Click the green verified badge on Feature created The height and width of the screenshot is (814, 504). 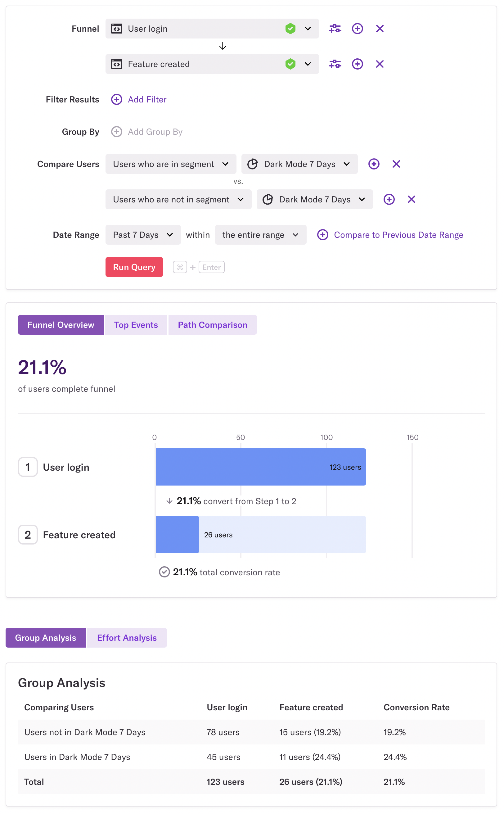point(290,64)
